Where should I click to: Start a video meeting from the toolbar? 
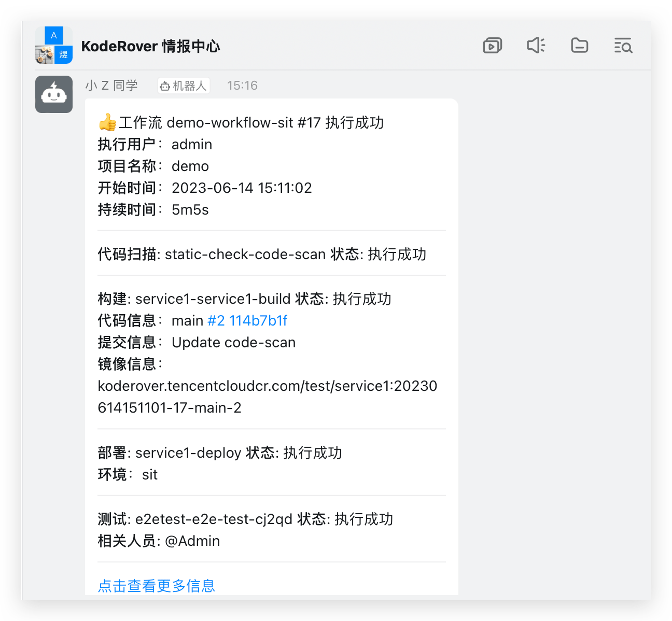coord(492,45)
